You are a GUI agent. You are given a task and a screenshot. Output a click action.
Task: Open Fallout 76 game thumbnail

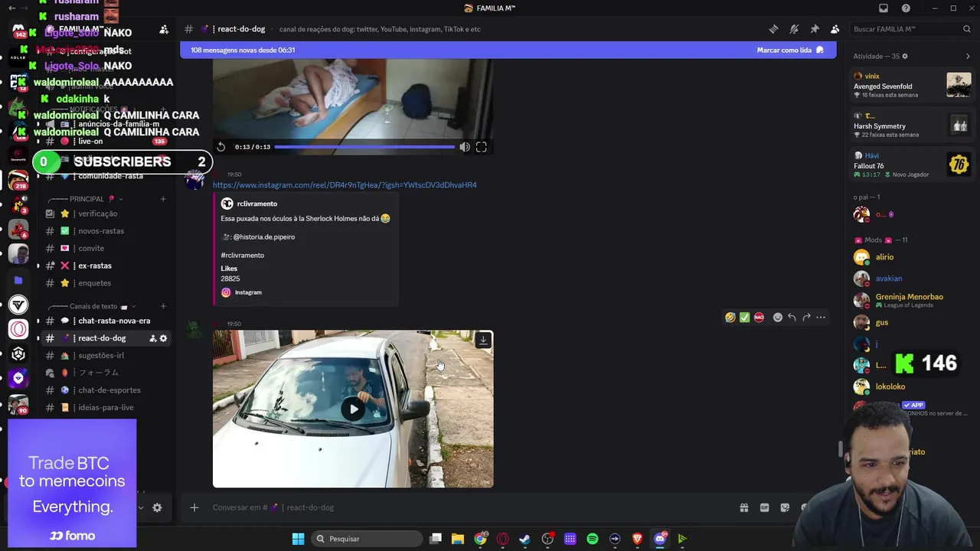tap(959, 164)
